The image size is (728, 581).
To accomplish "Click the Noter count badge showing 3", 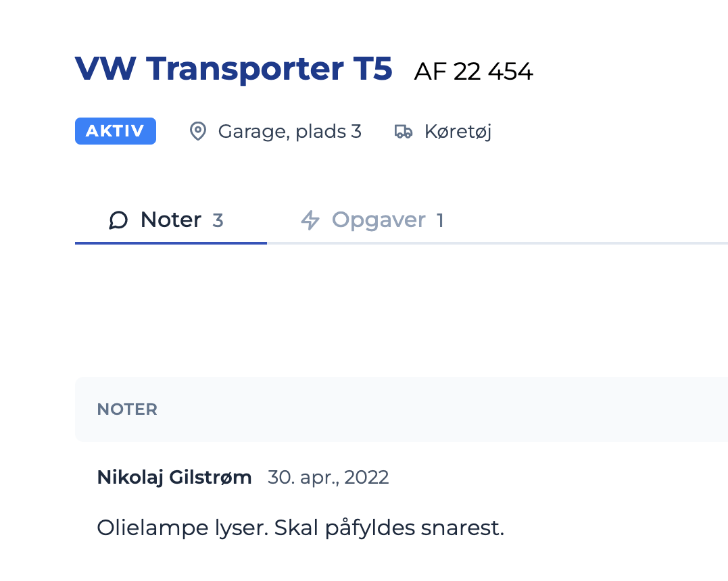I will (218, 221).
